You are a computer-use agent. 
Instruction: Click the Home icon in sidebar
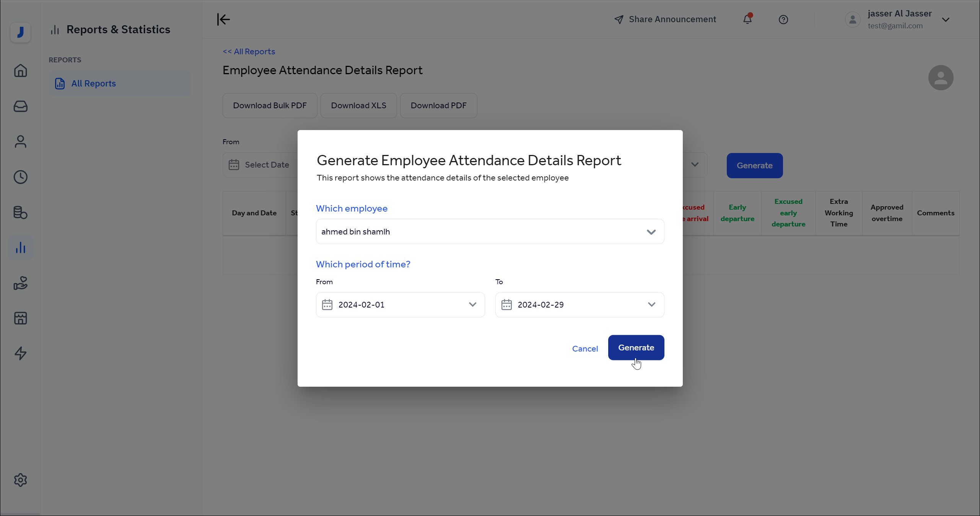point(21,71)
